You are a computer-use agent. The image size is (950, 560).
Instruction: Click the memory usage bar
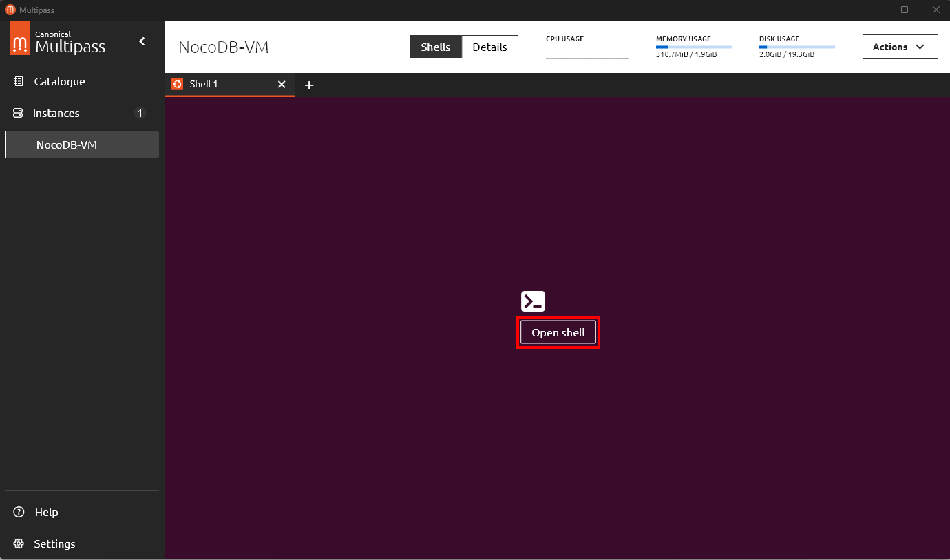[693, 47]
